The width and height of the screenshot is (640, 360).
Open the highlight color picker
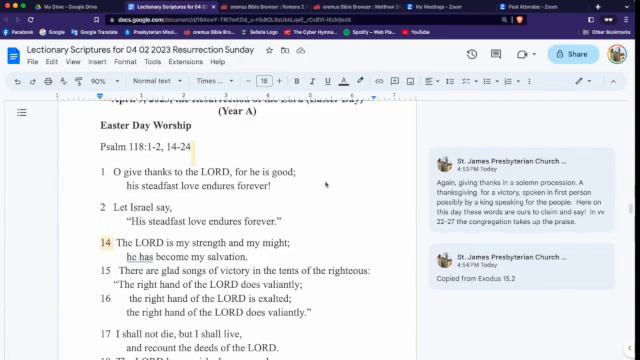point(360,81)
